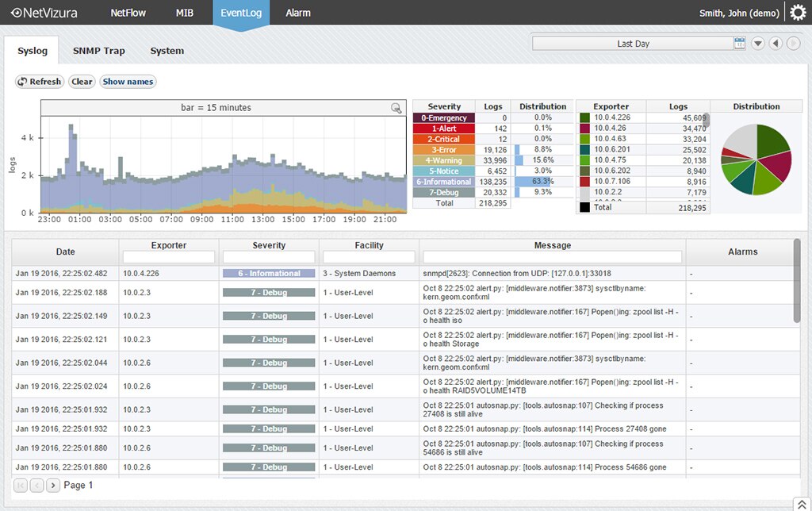Click color swatch for exporter 10.0.4.226
Image resolution: width=812 pixels, height=511 pixels.
(584, 117)
